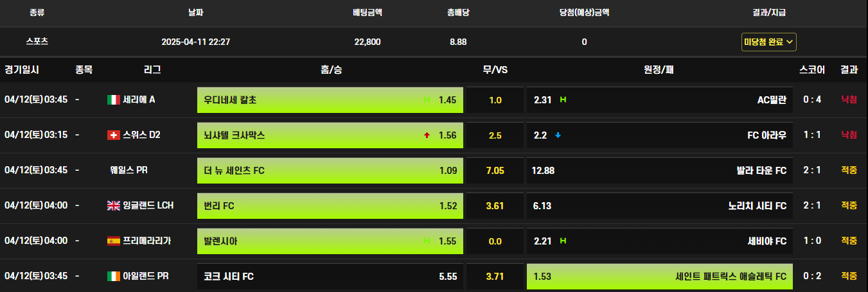Click the Italy flag icon for 세리에 A
Viewport: 868px width, 292px height.
tap(113, 99)
